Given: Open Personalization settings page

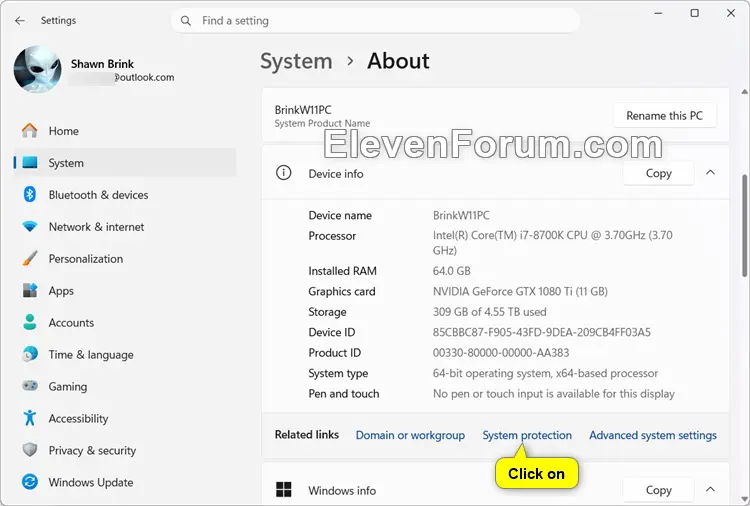Looking at the screenshot, I should (x=125, y=259).
